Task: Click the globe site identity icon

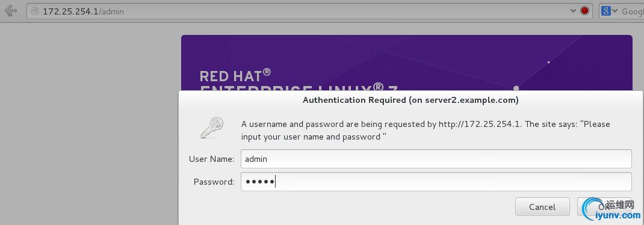Action: pos(36,11)
